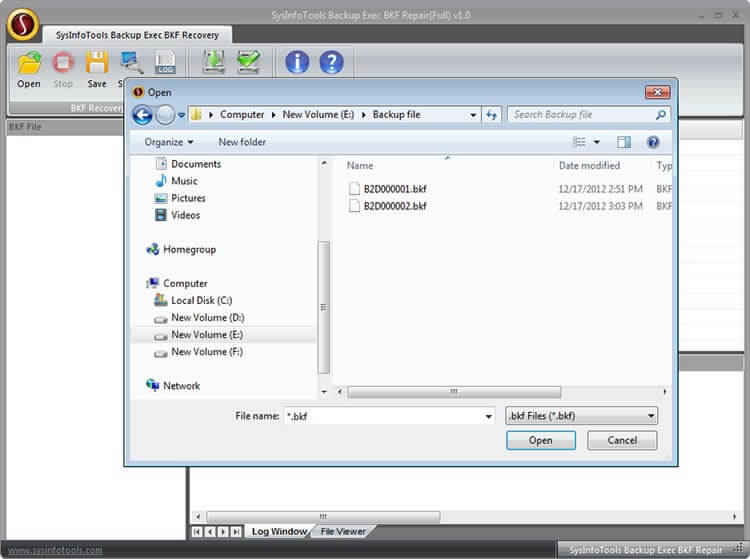750x559 pixels.
Task: Click the Change your view icon
Action: [579, 142]
